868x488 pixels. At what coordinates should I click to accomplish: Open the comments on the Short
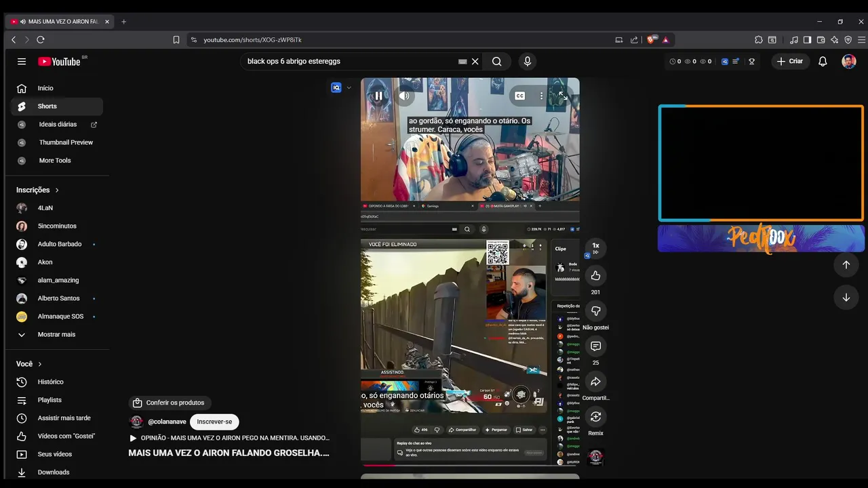(595, 346)
